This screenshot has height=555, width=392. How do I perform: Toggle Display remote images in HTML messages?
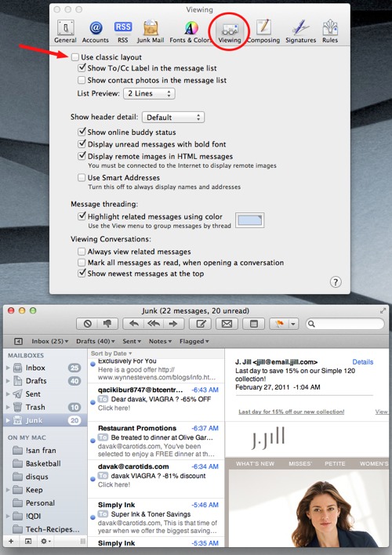coord(82,156)
